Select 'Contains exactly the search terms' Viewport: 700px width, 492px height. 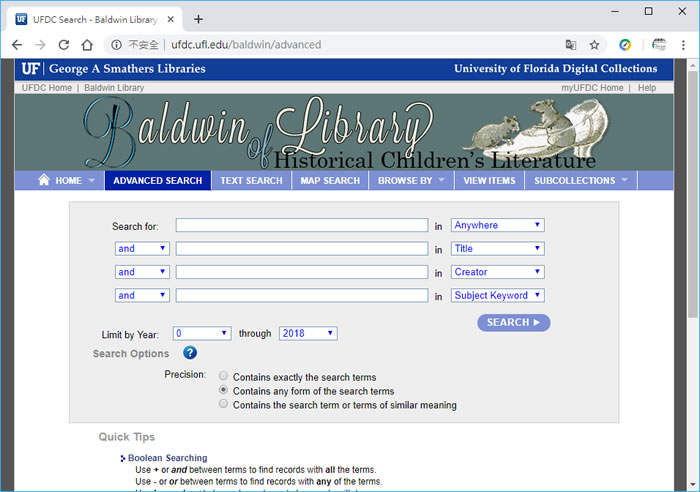click(x=223, y=376)
